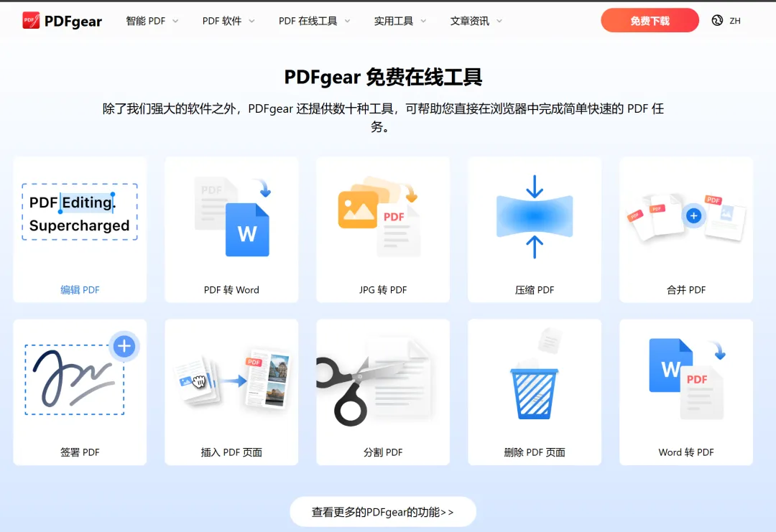Image resolution: width=776 pixels, height=532 pixels.
Task: Open the 智能 PDF menu
Action: coord(145,21)
